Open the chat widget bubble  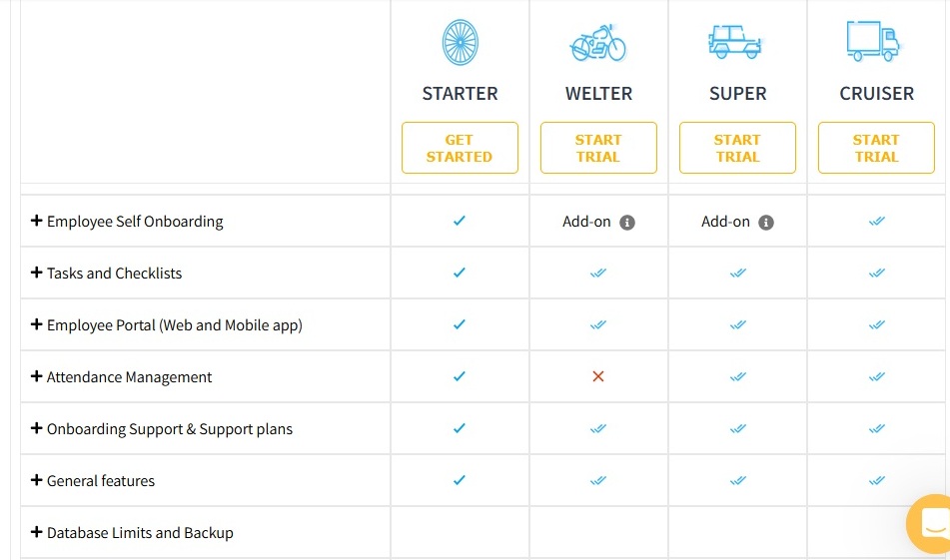(930, 524)
